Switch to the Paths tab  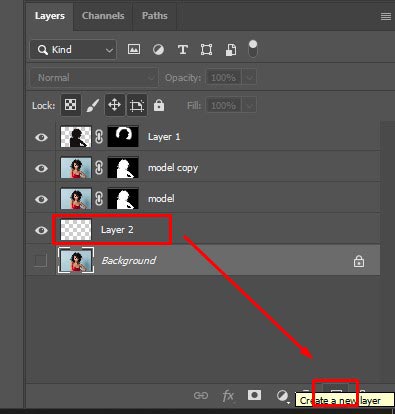[154, 16]
